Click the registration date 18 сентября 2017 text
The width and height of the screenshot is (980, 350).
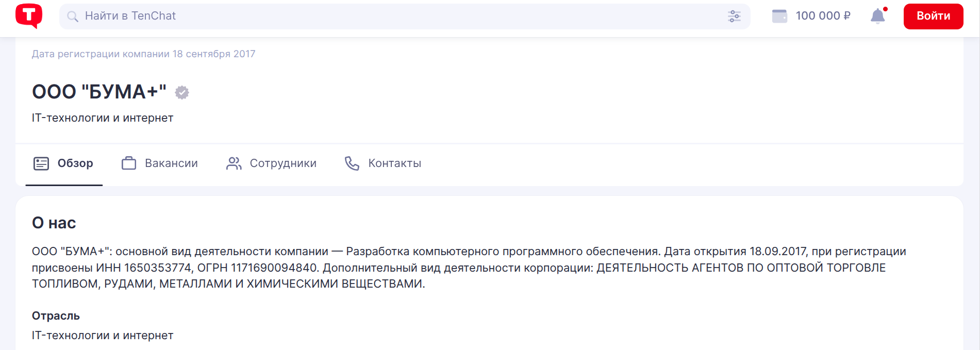214,54
